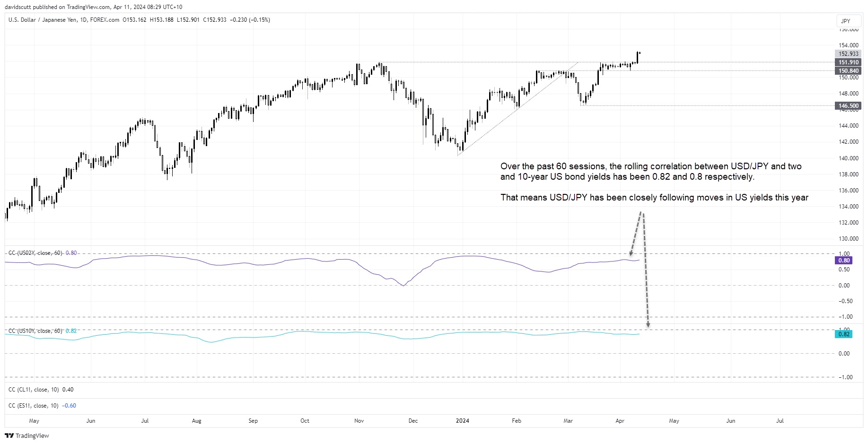868x444 pixels.
Task: Click the Mar label on time axis
Action: (568, 421)
